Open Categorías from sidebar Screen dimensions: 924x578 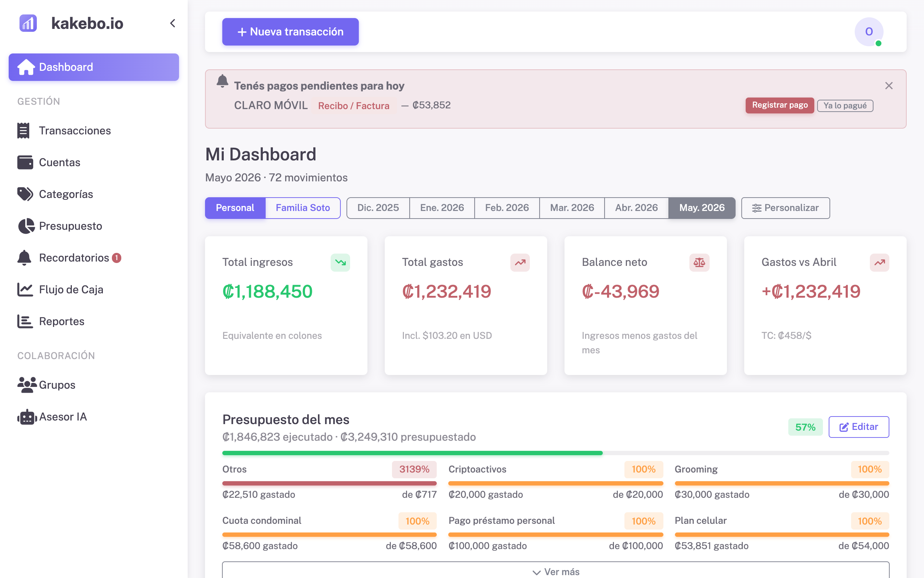(94, 194)
